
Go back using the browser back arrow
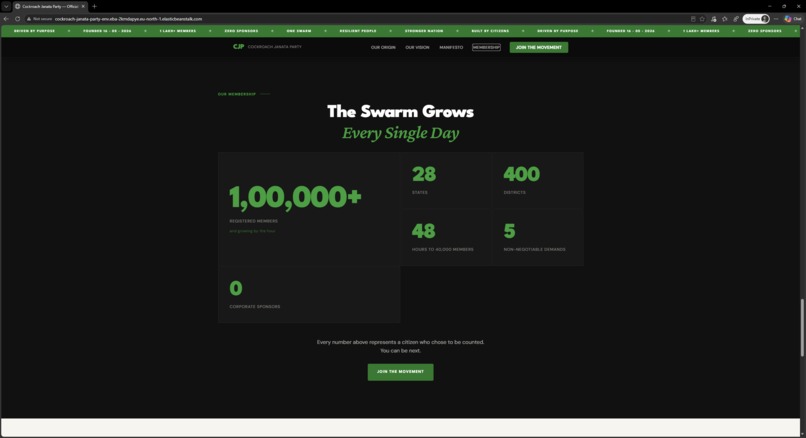tap(6, 19)
